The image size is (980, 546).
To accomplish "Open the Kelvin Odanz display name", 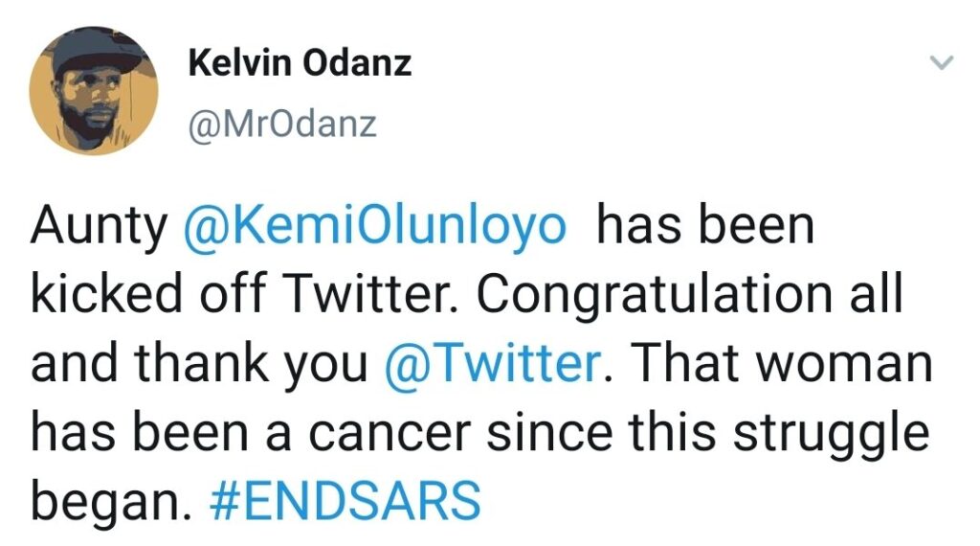I will coord(300,64).
